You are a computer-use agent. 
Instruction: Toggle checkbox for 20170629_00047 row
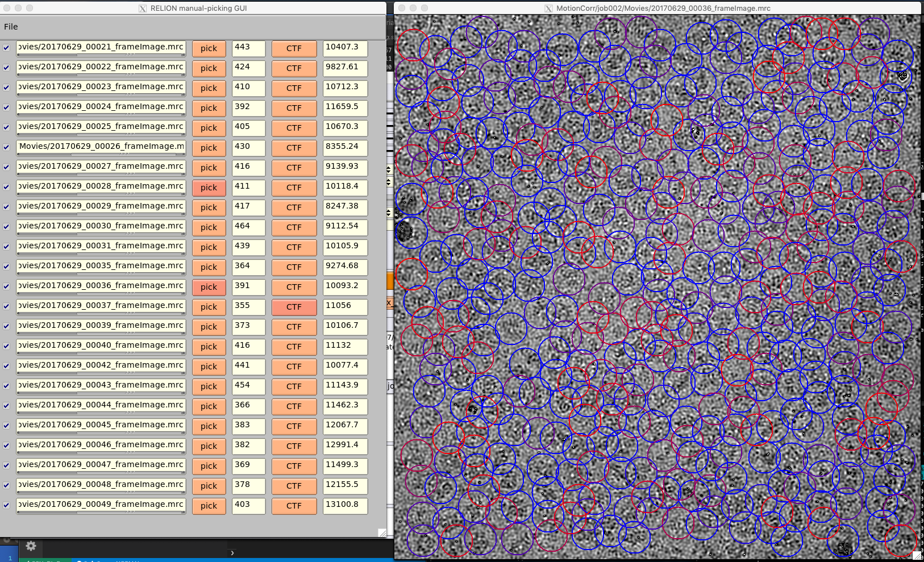[x=6, y=465]
